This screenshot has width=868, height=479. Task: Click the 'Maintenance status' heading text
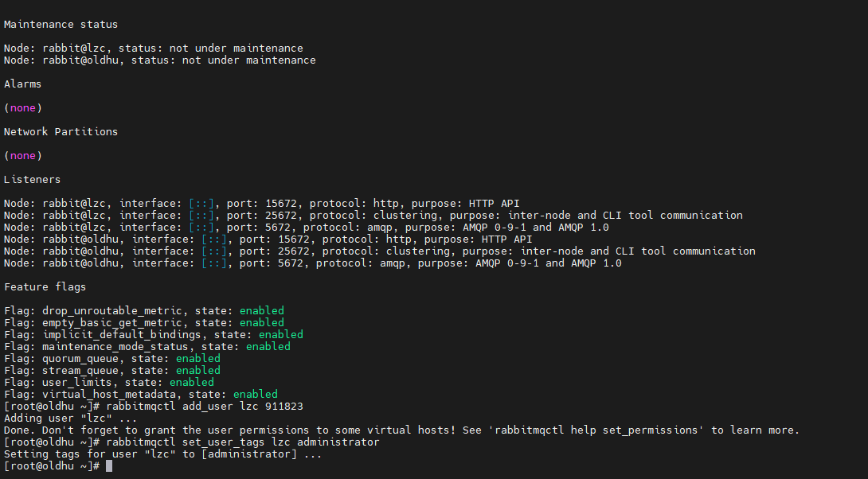(x=61, y=25)
